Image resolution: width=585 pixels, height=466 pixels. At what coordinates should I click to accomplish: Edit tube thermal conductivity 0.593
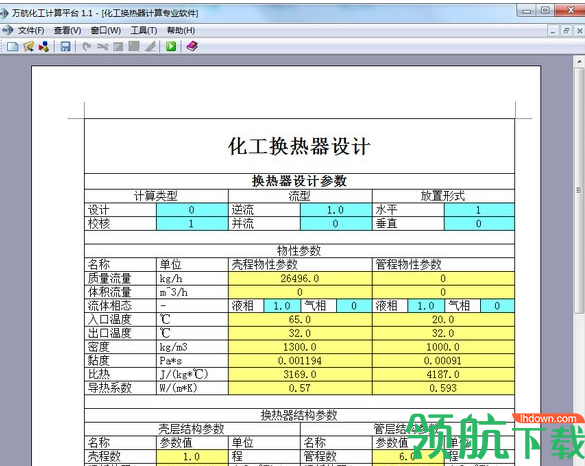click(x=443, y=388)
